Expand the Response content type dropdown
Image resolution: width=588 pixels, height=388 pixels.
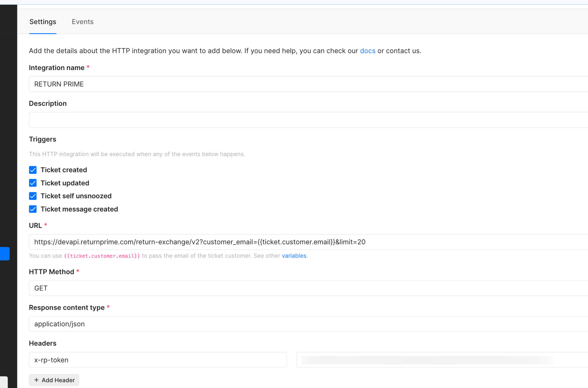[x=294, y=324]
